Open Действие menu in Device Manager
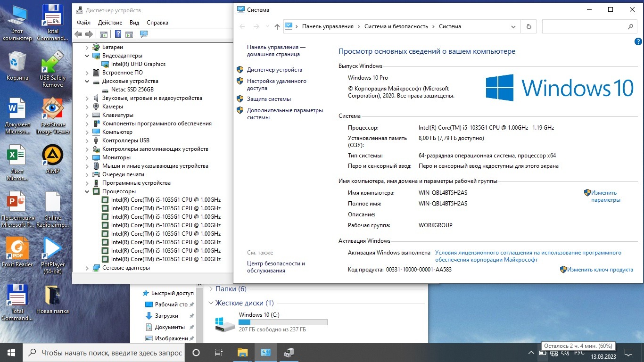This screenshot has width=644, height=362. point(110,23)
